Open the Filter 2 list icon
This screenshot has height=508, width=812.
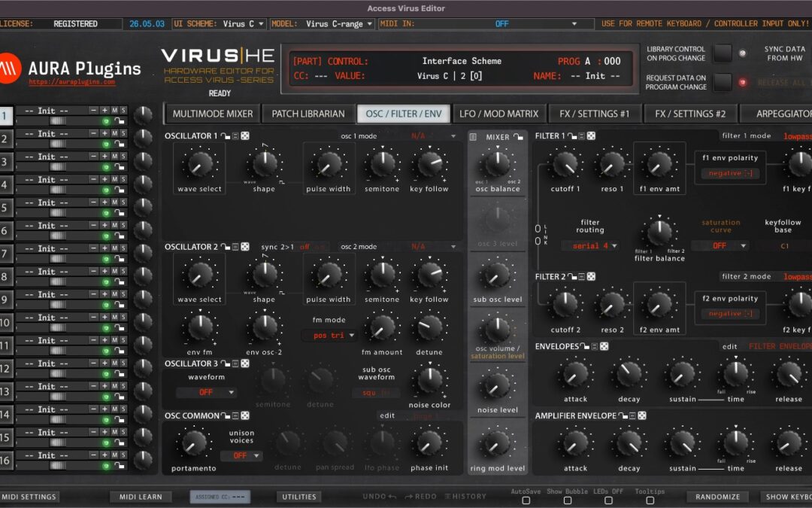(x=581, y=276)
